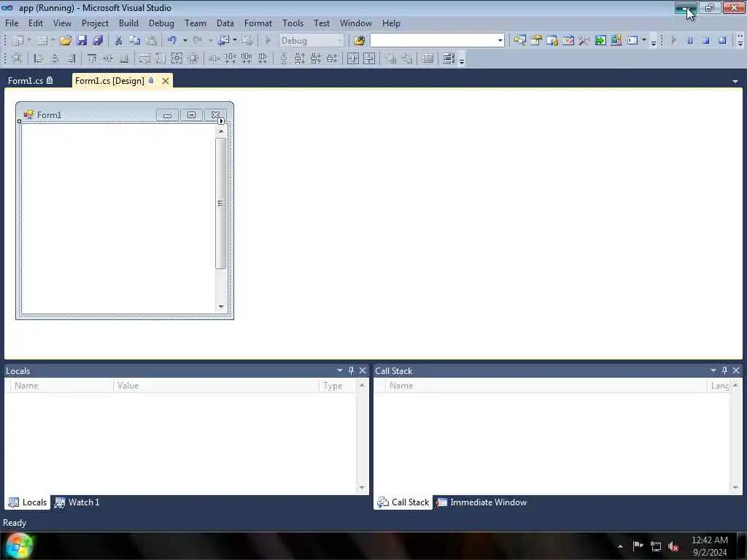747x560 pixels.
Task: Open the Toolbox via hammer-and-wrench icon
Action: point(584,41)
